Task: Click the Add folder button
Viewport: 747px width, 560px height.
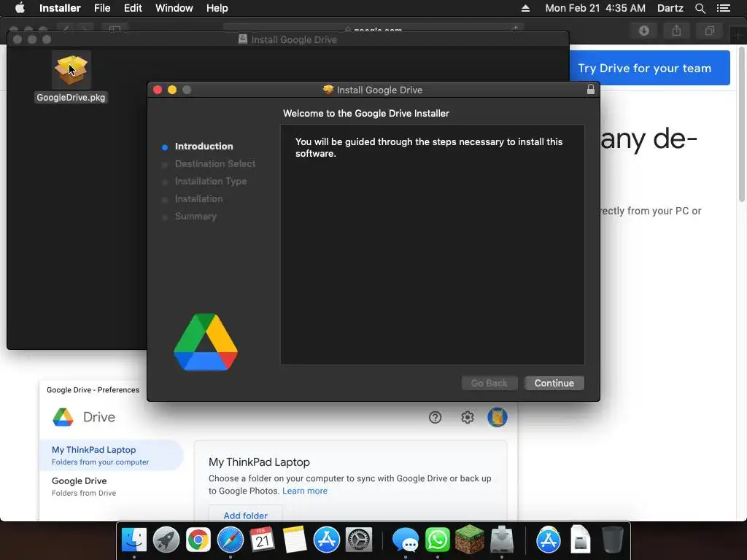Action: (x=245, y=515)
